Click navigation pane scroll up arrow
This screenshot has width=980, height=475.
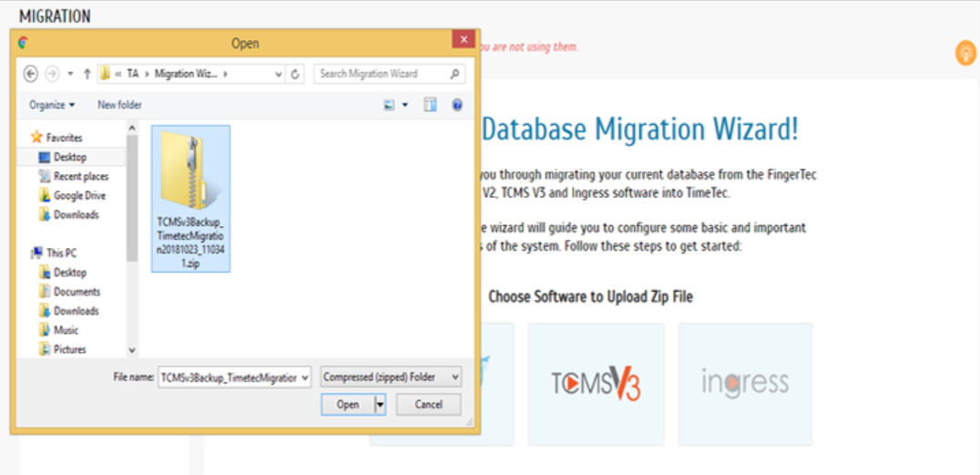click(x=132, y=128)
